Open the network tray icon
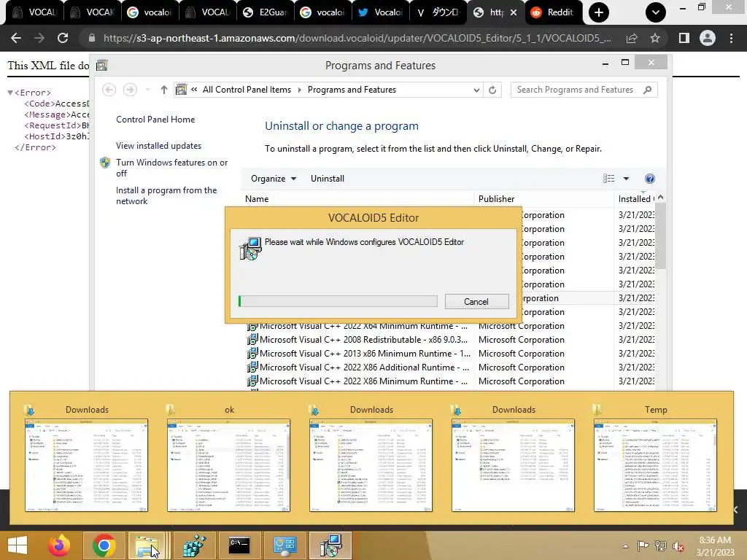Screen dimensions: 747x560 click(x=661, y=546)
